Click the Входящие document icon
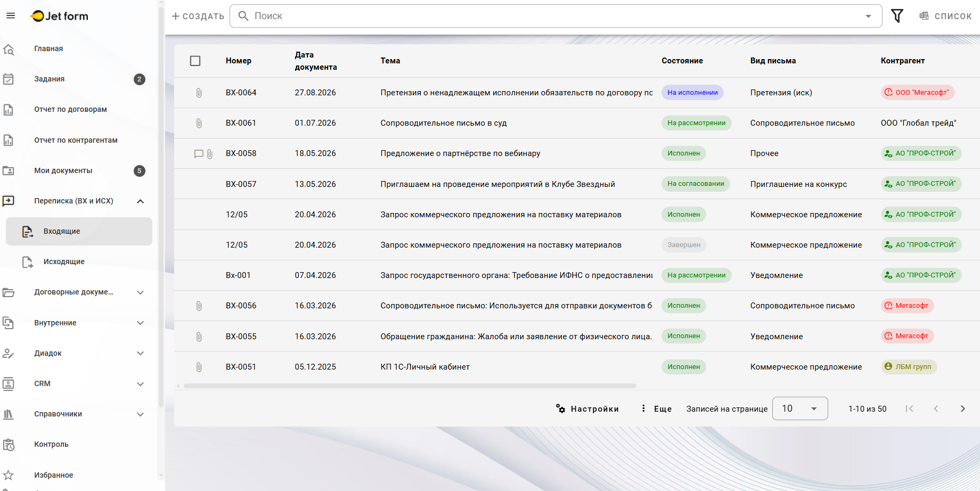The height and width of the screenshot is (491, 980). pyautogui.click(x=28, y=231)
